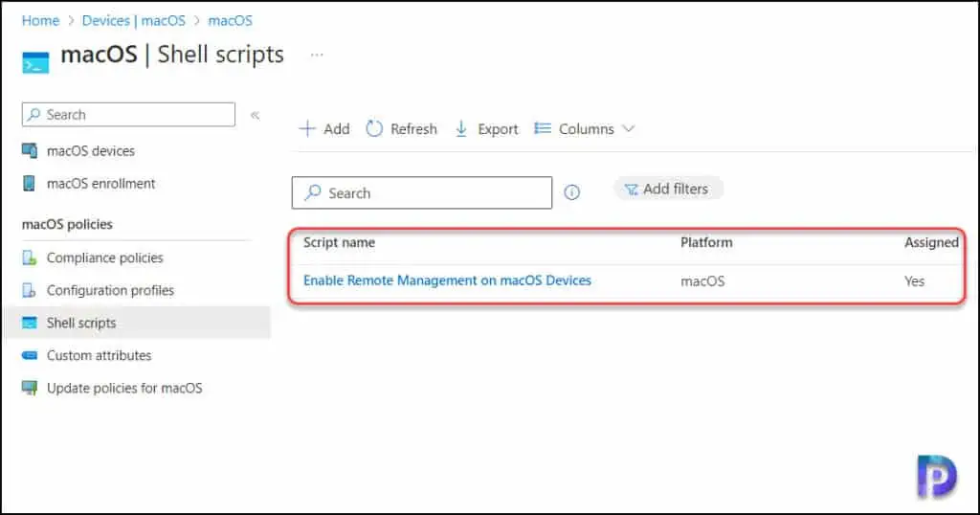Open Enable Remote Management on macOS Devices script
The image size is (980, 515).
[448, 280]
